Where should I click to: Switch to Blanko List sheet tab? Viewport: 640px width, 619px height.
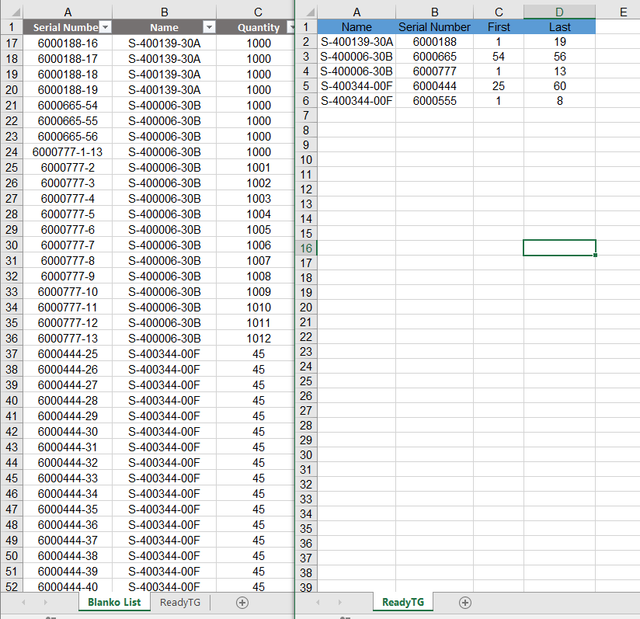pyautogui.click(x=114, y=602)
